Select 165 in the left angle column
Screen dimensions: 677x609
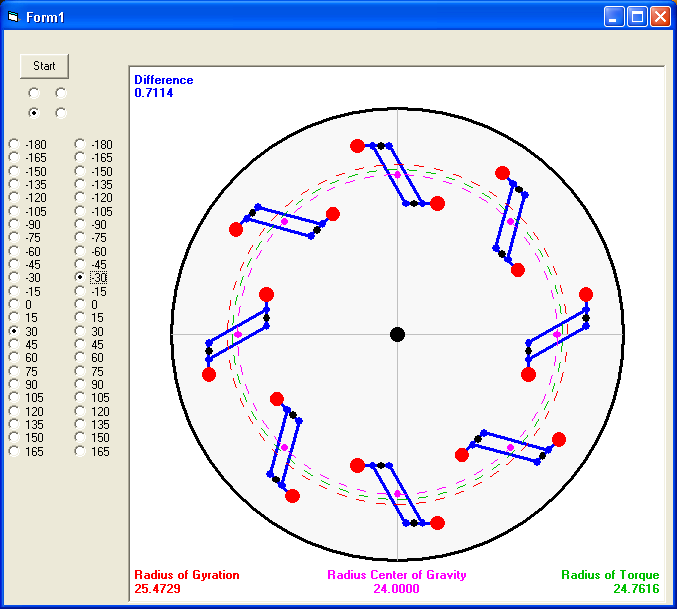[26, 451]
